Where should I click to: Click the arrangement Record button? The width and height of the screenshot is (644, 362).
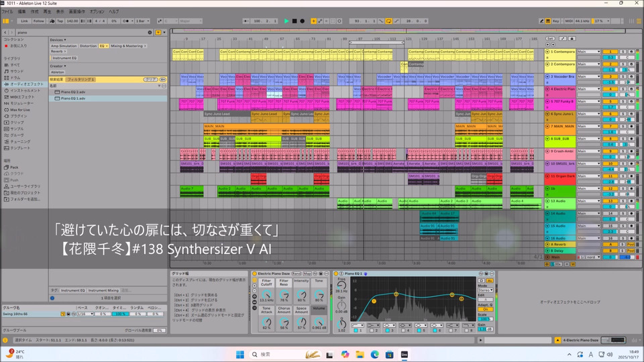click(x=303, y=21)
